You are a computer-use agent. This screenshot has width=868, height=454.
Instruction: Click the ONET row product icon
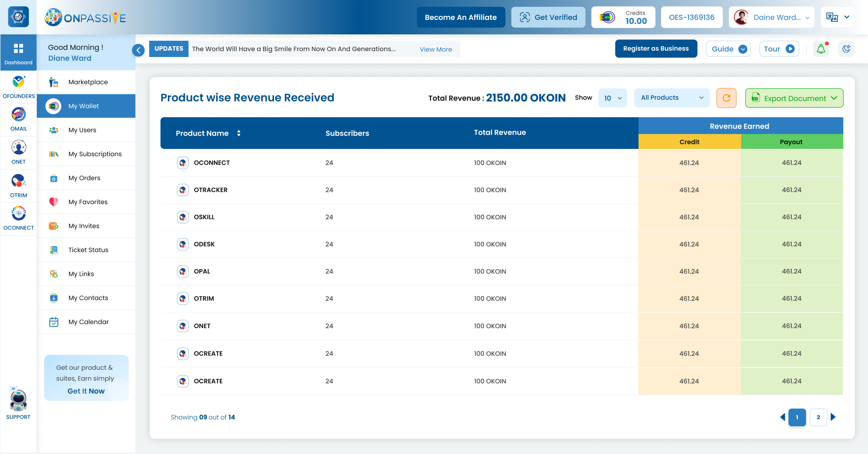click(x=183, y=326)
